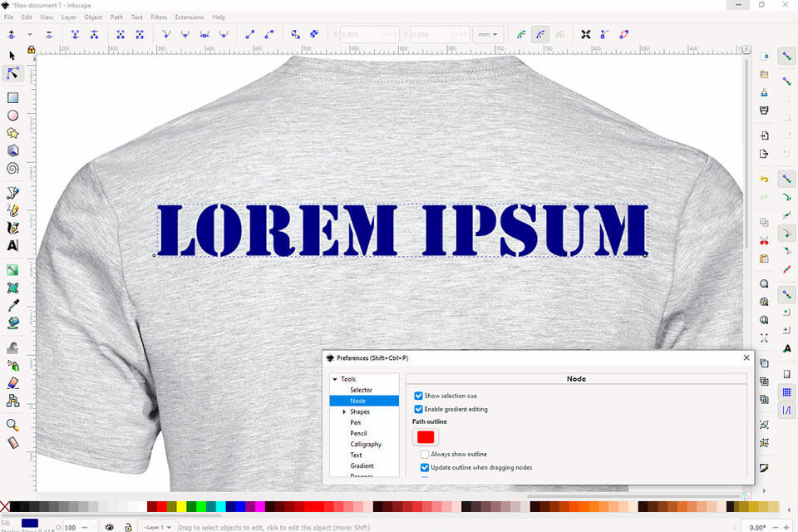Image resolution: width=798 pixels, height=532 pixels.
Task: Make selected nodes smooth
Action: click(x=185, y=35)
